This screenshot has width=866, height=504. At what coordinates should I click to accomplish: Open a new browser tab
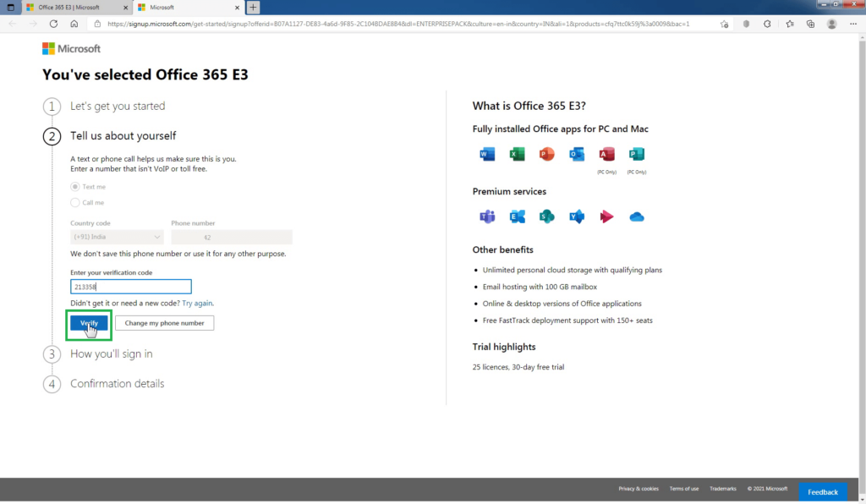tap(253, 7)
